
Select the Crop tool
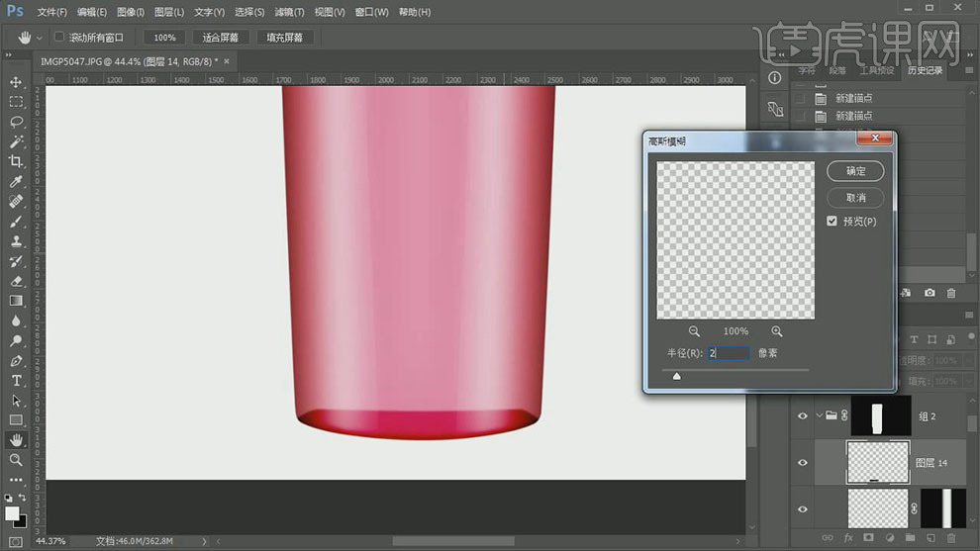coord(16,161)
